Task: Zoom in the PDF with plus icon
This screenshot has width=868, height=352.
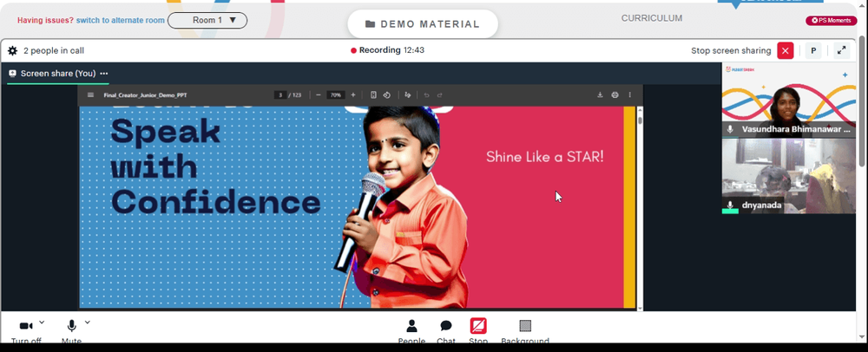Action: point(353,95)
